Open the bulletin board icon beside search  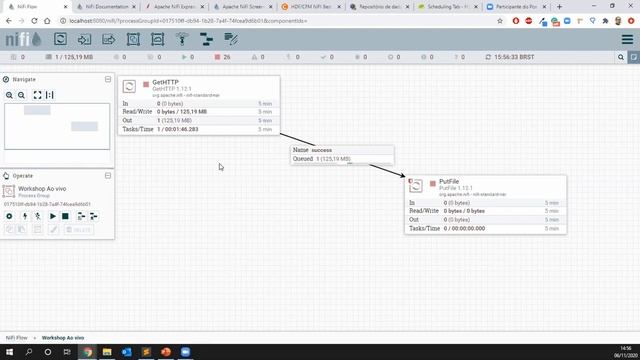point(634,57)
